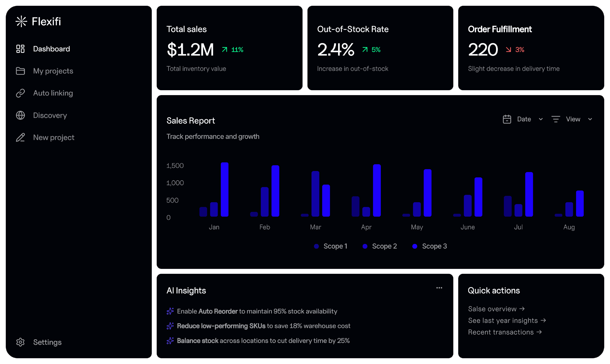Expand the View dropdown chevron
The image size is (610, 364).
coord(590,119)
